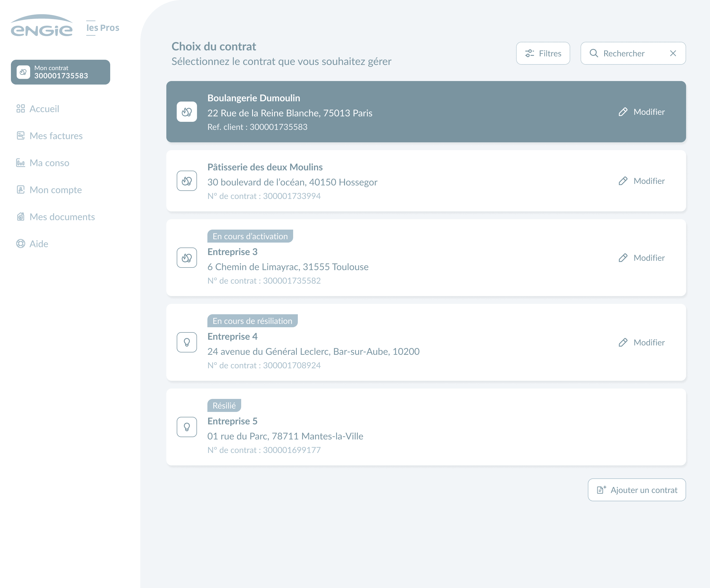Click gas flame icon for Boulangerie Dumoulin
The width and height of the screenshot is (710, 588).
[x=187, y=112]
